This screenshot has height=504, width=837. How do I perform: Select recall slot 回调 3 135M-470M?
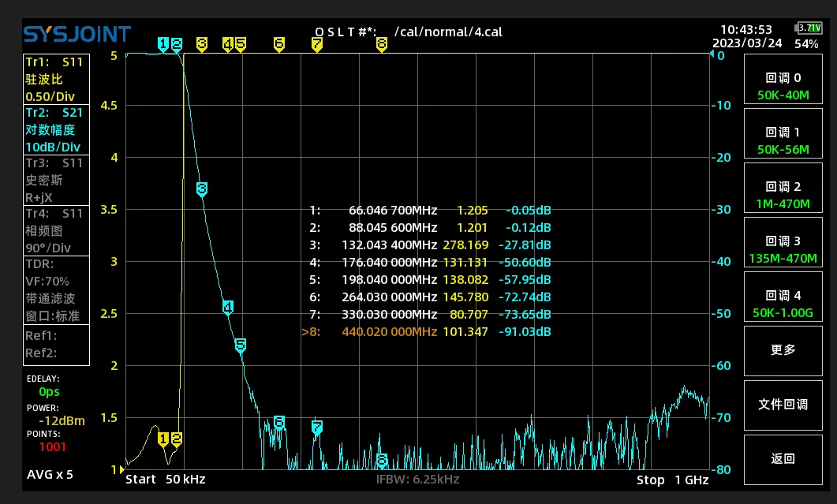(782, 249)
